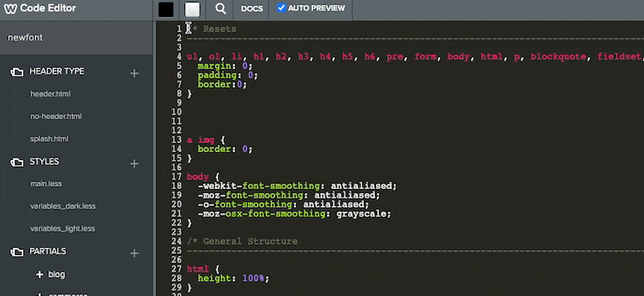
Task: Add a new file to PARTIALS
Action: (x=134, y=253)
